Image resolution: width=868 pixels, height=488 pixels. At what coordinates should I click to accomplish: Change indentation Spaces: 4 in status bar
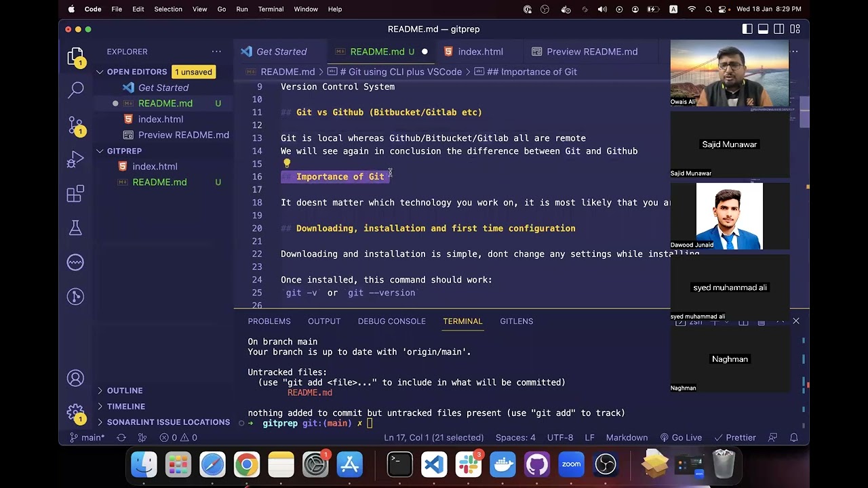point(515,438)
